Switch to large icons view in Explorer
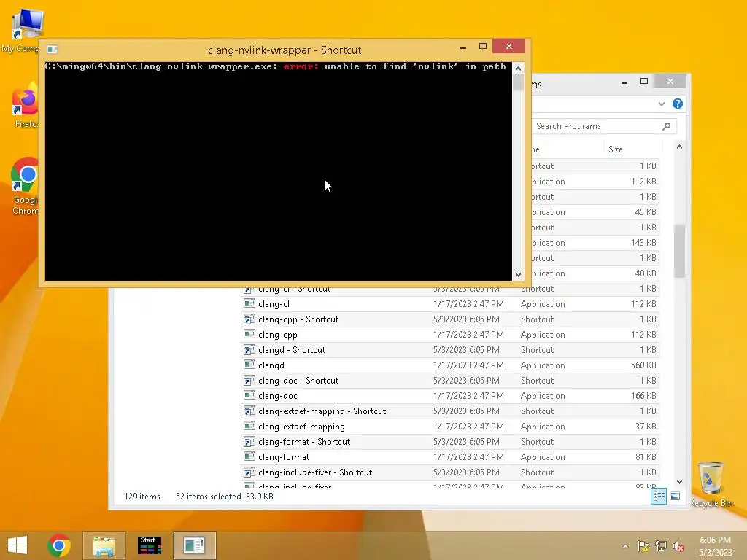The height and width of the screenshot is (560, 747). [x=675, y=496]
